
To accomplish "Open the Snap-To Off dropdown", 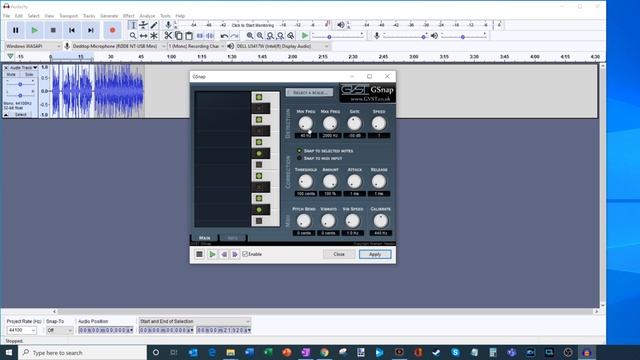I will click(59, 330).
